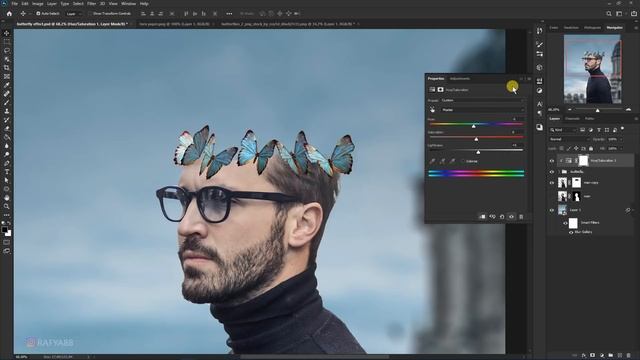The image size is (640, 360).
Task: Open the Filter menu
Action: (x=91, y=4)
